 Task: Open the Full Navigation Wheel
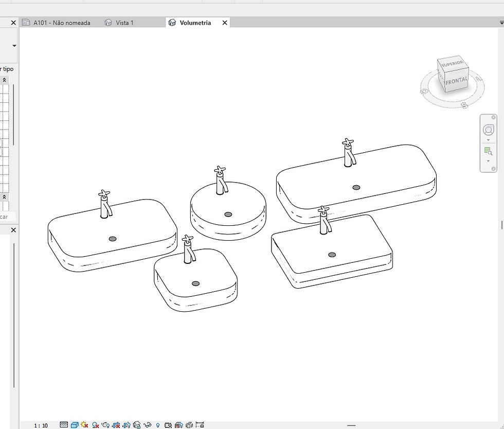pyautogui.click(x=488, y=130)
